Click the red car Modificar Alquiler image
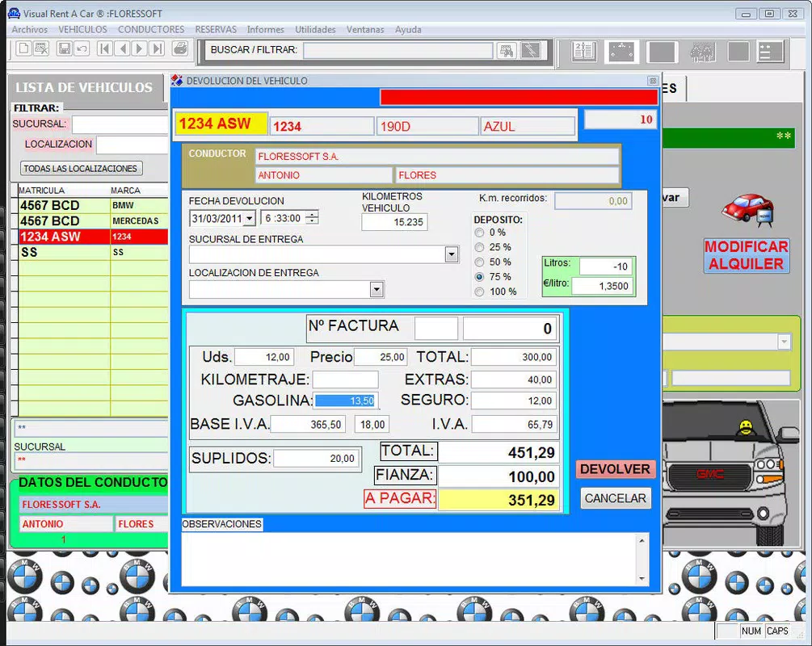The width and height of the screenshot is (812, 646). coord(748,211)
